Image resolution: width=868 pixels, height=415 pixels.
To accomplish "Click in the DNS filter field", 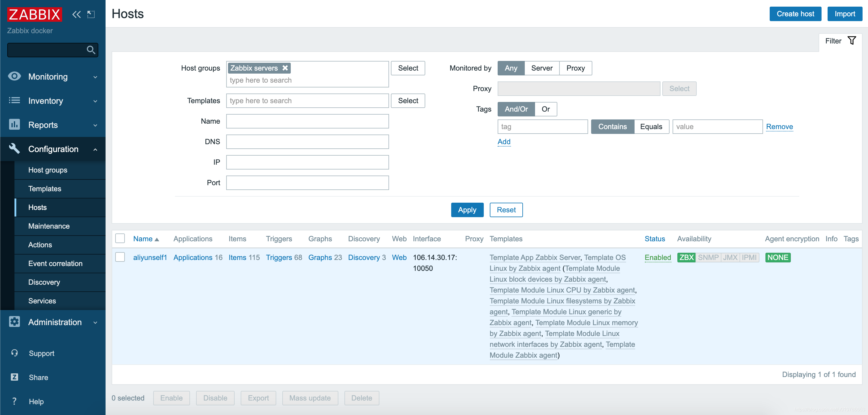I will 307,141.
